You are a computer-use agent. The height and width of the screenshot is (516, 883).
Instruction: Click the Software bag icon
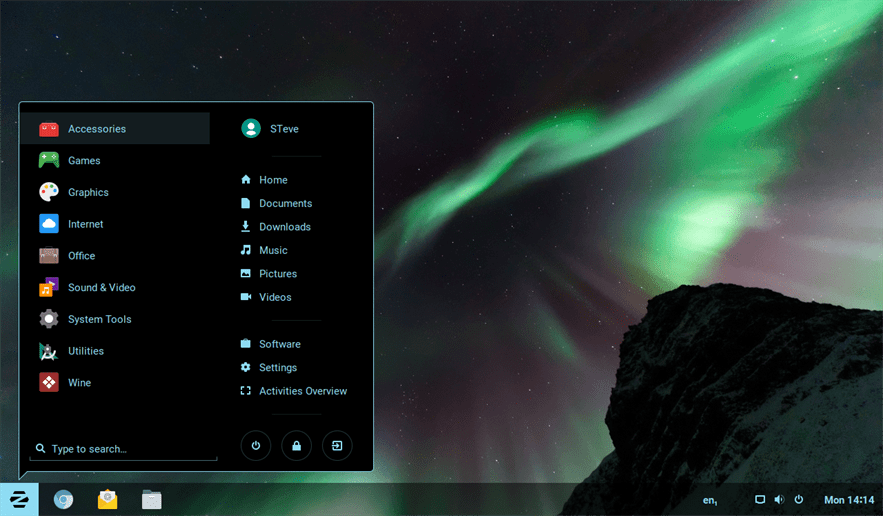[246, 343]
